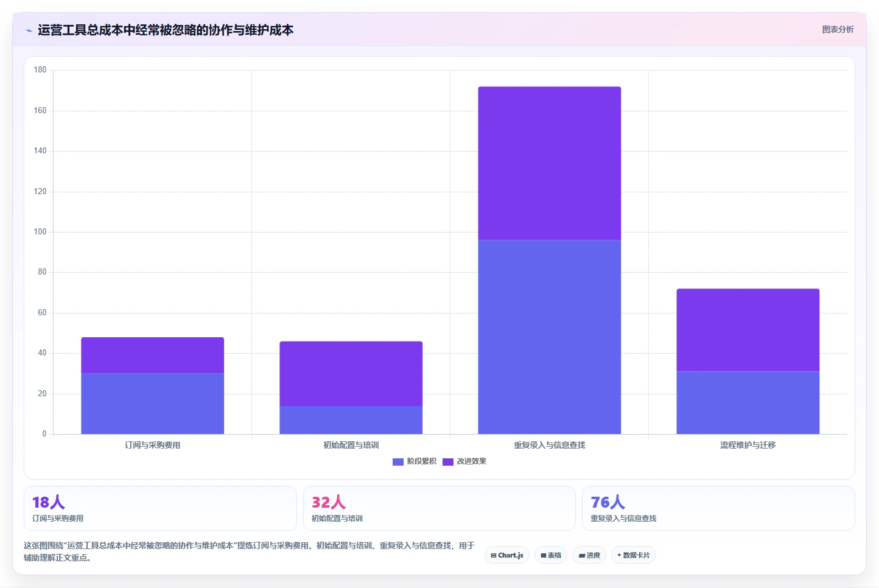The width and height of the screenshot is (879, 588).
Task: Click the 100 y-axis value
Action: pyautogui.click(x=40, y=232)
